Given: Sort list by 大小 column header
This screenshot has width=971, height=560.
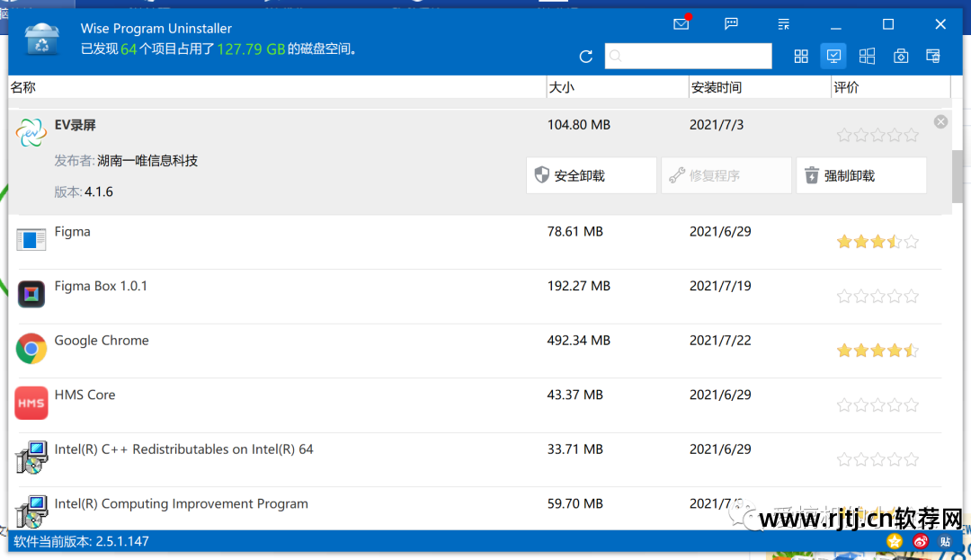Looking at the screenshot, I should 616,87.
